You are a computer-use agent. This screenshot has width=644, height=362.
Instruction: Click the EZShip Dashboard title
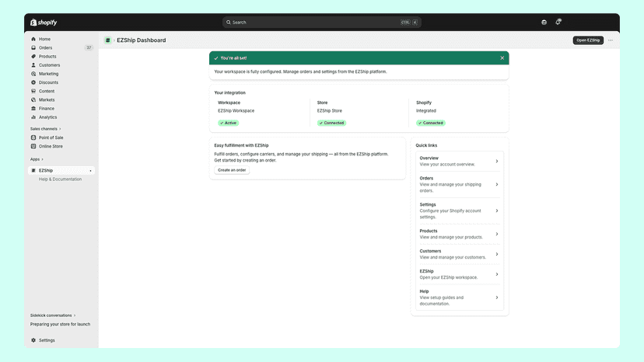coord(142,40)
